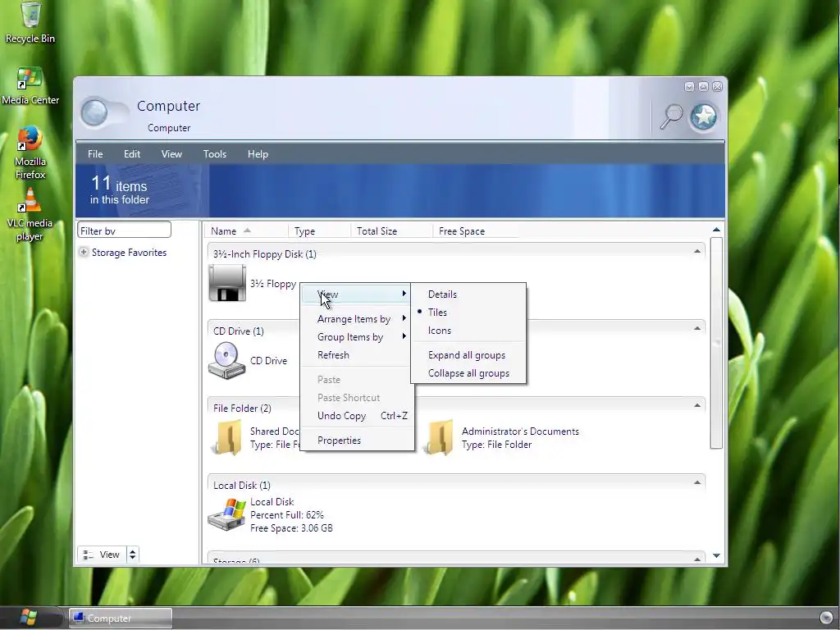This screenshot has width=840, height=630.
Task: Click the scrollbar down arrow
Action: [x=716, y=555]
